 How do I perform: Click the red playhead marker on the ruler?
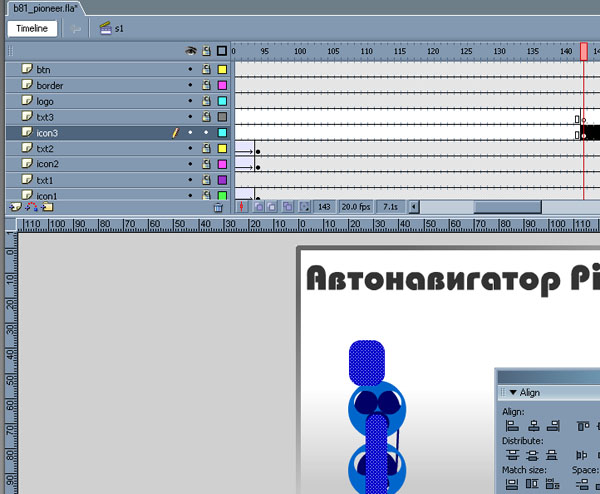[x=584, y=51]
